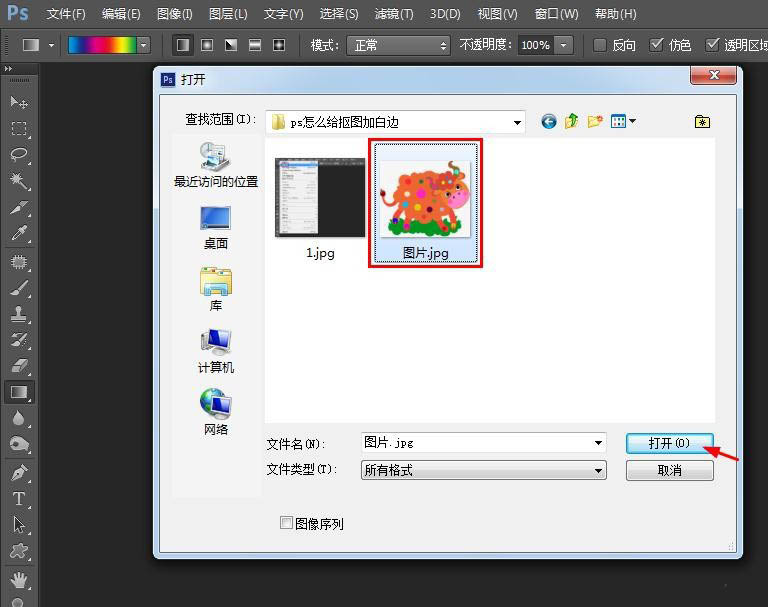Select the Pen tool
This screenshot has height=607, width=768.
click(x=19, y=472)
